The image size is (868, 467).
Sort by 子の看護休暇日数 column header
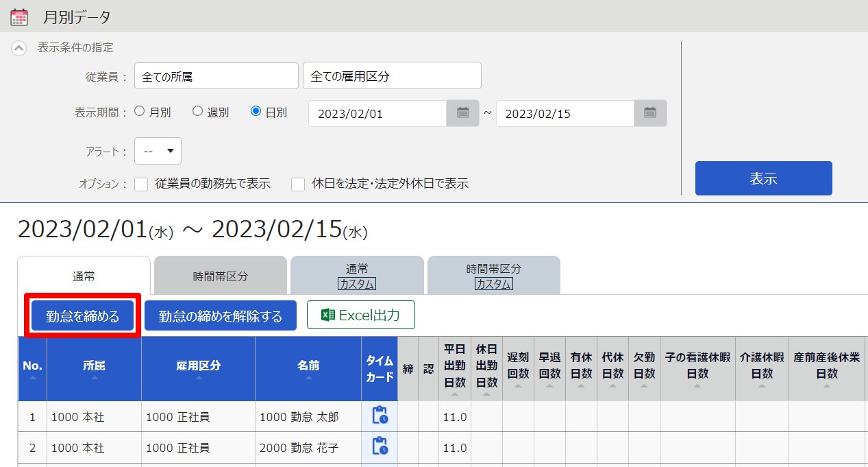point(697,369)
